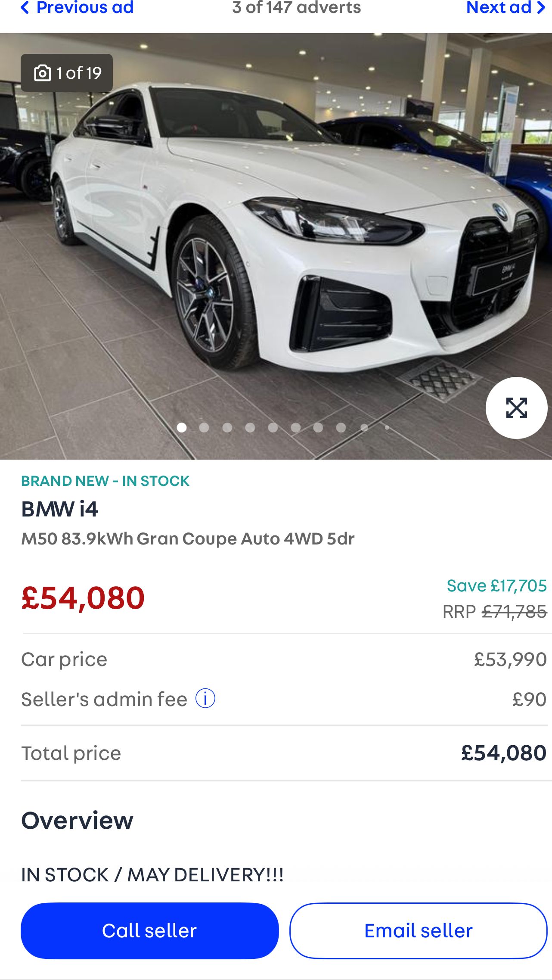Jump to second photo via carousel dot
Screen dimensions: 552x980
pyautogui.click(x=204, y=427)
